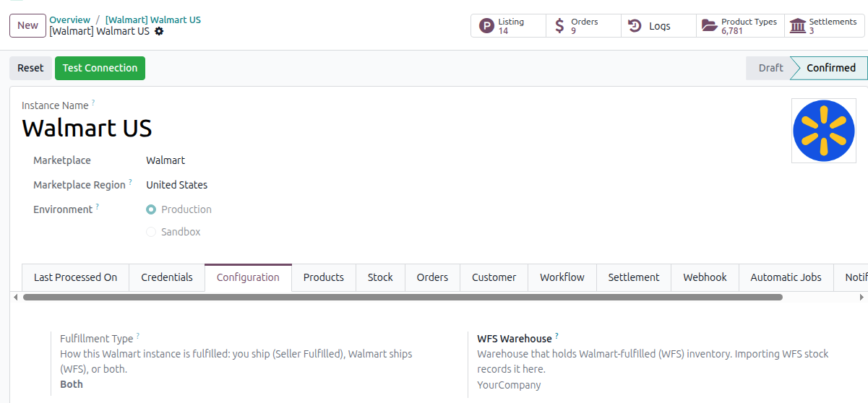
Task: Open the Product Types folder icon
Action: [x=710, y=26]
